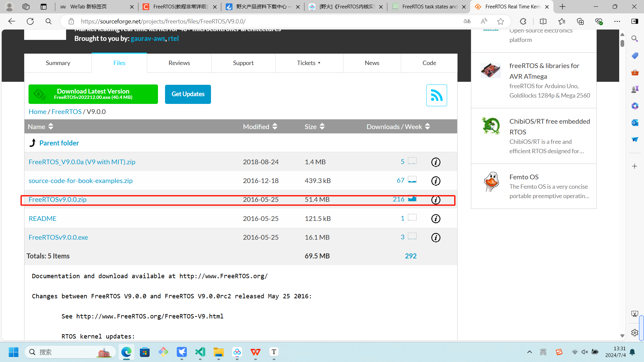644x362 pixels.
Task: Open info icon for README file
Action: [435, 219]
